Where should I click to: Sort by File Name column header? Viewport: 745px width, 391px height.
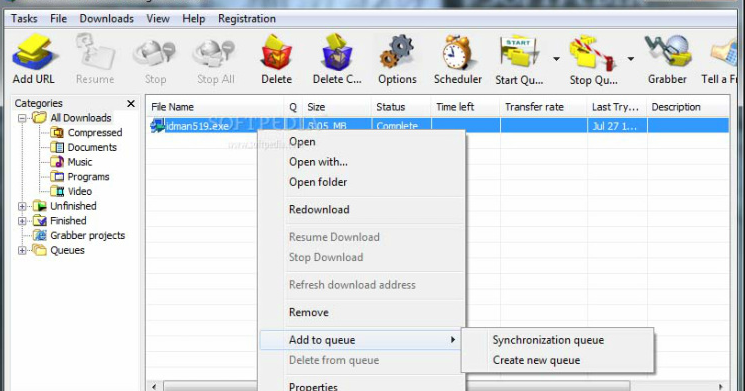(x=215, y=107)
